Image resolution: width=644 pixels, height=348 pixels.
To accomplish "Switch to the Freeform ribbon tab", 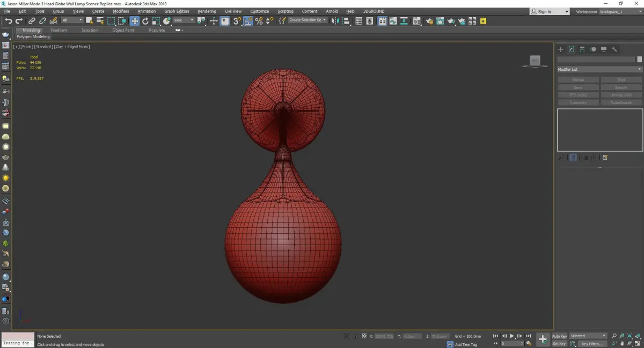I will coord(58,30).
